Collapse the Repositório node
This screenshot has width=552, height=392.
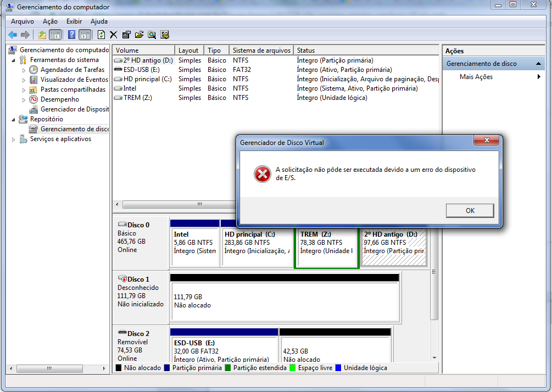pos(13,120)
